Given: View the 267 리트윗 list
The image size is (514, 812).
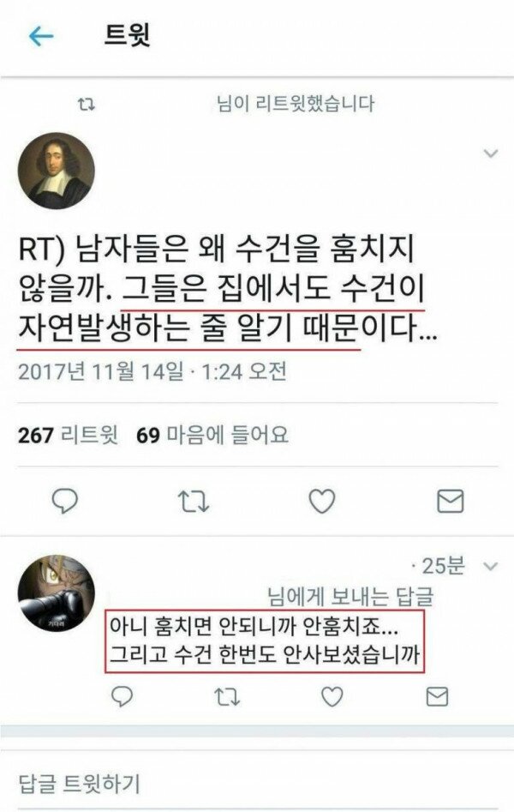Looking at the screenshot, I should coord(68,435).
